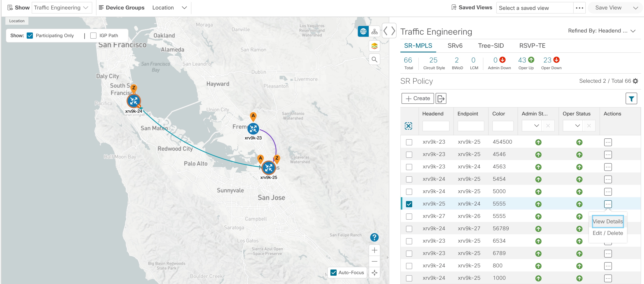Image resolution: width=644 pixels, height=284 pixels.
Task: Switch to geographical map globe view
Action: tap(363, 32)
